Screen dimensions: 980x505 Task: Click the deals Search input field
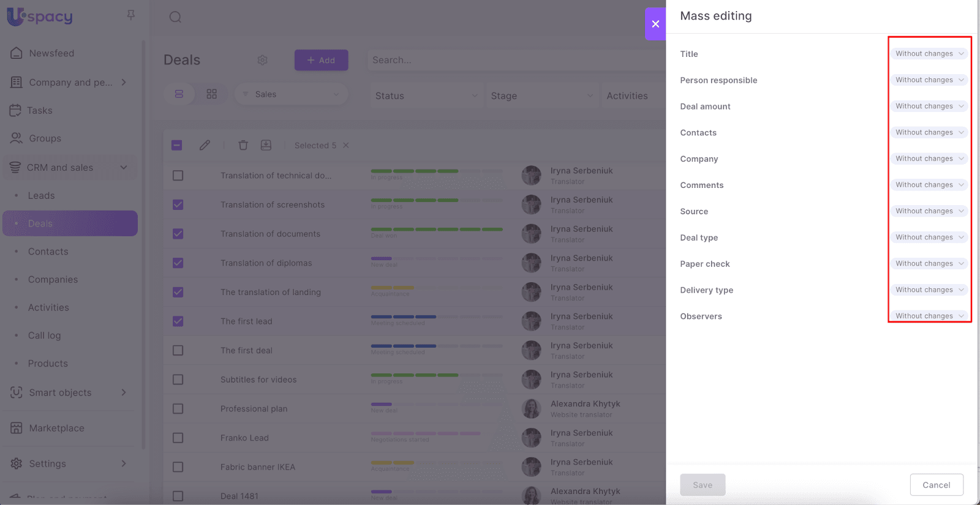514,60
